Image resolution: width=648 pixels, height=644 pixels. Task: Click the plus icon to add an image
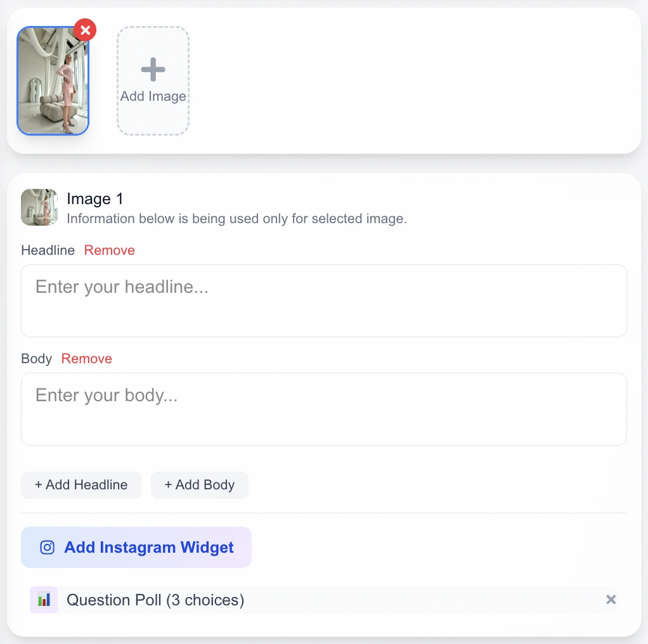(153, 69)
